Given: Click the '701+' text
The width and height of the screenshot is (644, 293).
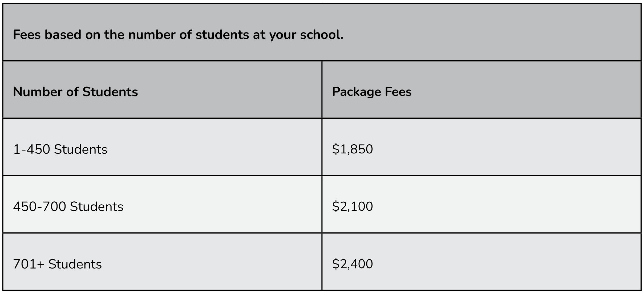Looking at the screenshot, I should click(29, 264).
